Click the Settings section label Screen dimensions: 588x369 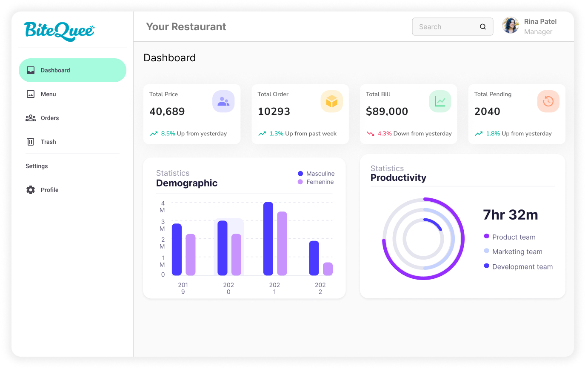click(x=37, y=166)
